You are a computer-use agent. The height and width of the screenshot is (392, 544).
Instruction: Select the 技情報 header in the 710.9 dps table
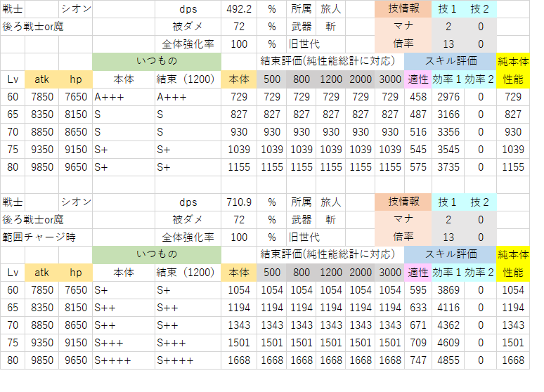(403, 202)
